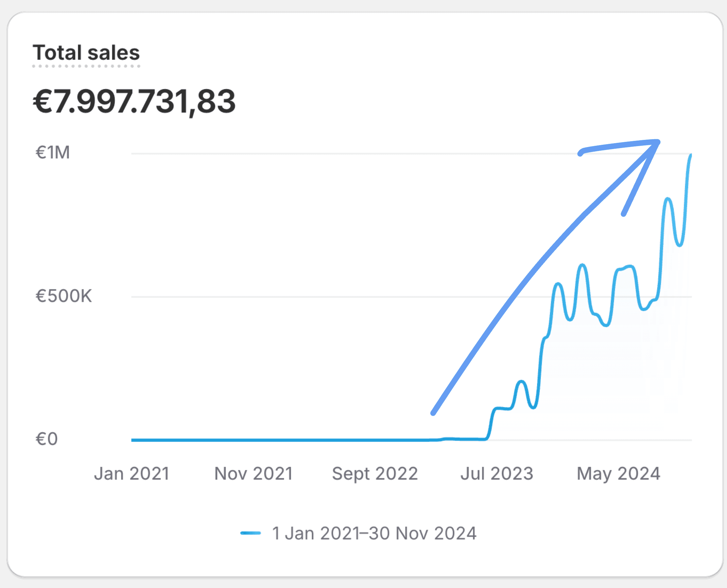This screenshot has width=727, height=588.
Task: Select the Jan 2021 x-axis label
Action: coord(131,474)
